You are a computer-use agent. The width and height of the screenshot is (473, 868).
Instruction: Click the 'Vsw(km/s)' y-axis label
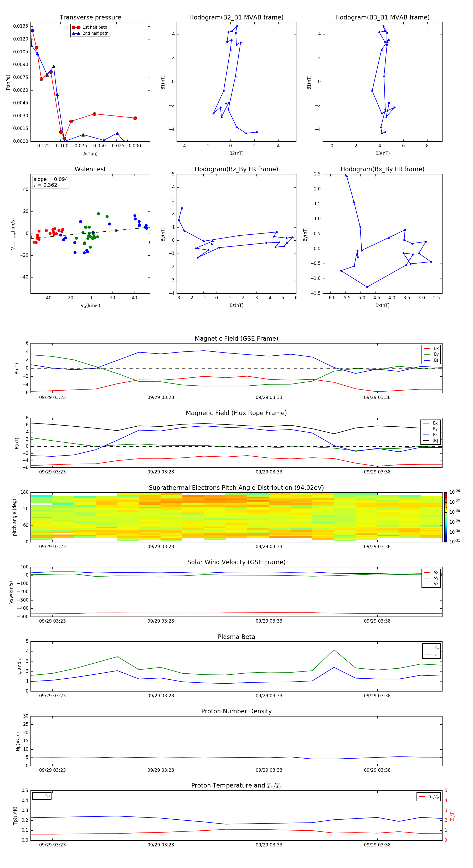coord(11,592)
